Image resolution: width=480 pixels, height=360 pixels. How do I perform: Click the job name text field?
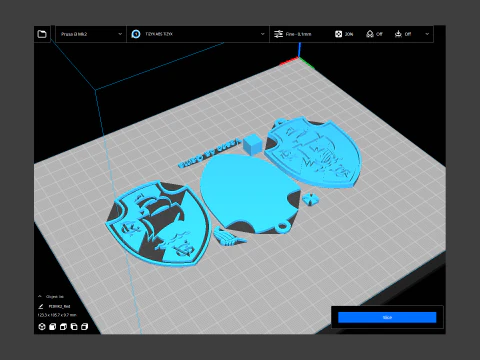point(59,306)
